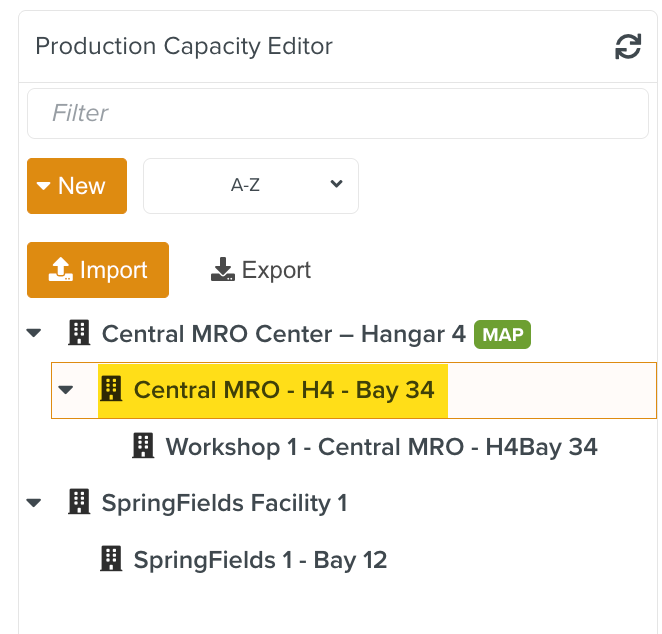The width and height of the screenshot is (662, 634).
Task: Collapse the SpringFields Facility 1 node
Action: (35, 502)
